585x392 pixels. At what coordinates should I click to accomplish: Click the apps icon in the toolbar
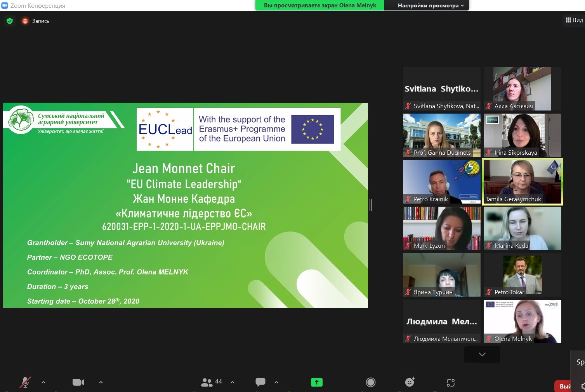[450, 383]
